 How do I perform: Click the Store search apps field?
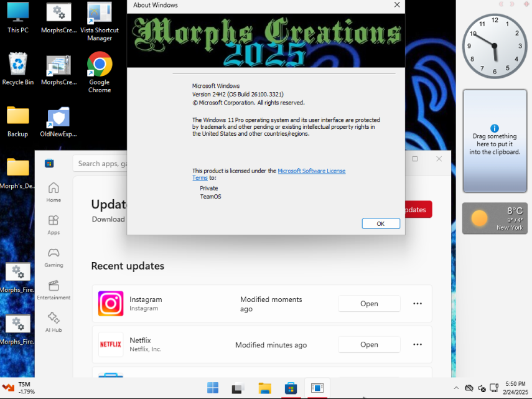(100, 164)
